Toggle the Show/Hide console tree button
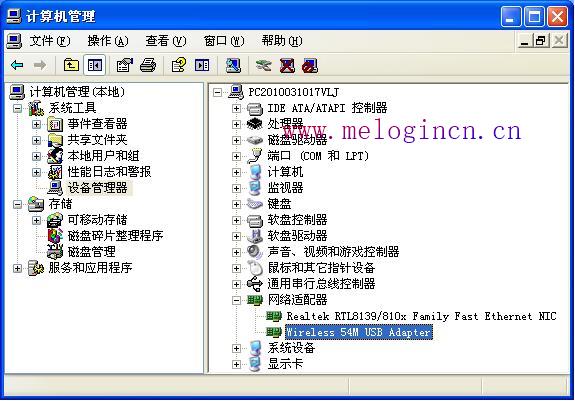575x401 pixels. (x=94, y=66)
